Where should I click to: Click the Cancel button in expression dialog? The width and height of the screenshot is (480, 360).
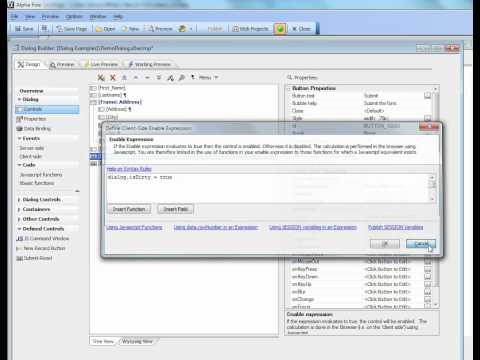[x=421, y=244]
